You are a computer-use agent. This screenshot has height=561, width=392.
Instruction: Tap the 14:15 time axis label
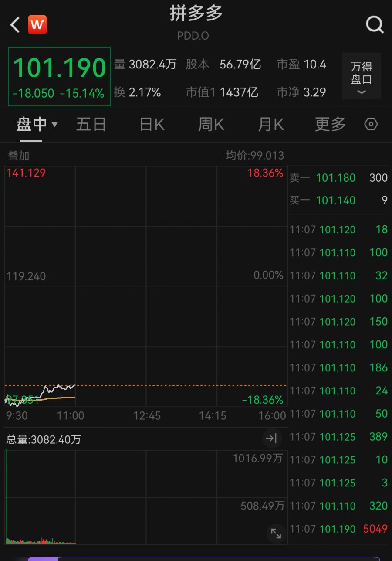213,415
